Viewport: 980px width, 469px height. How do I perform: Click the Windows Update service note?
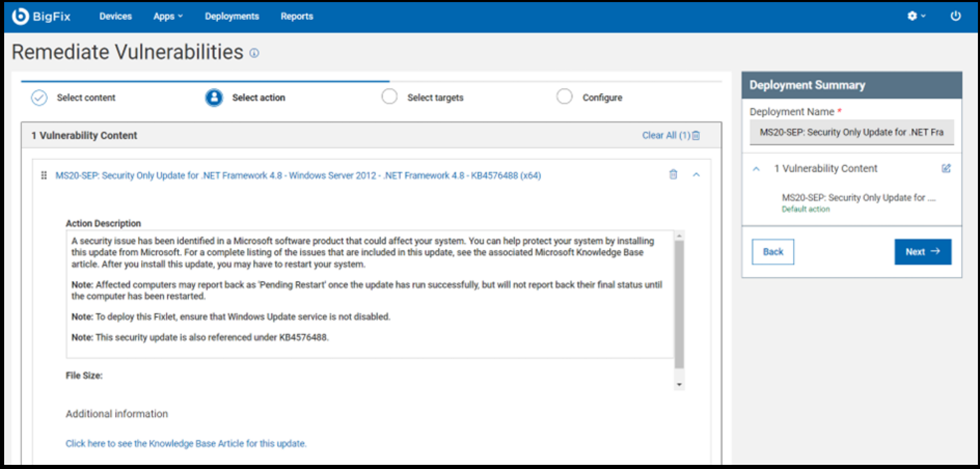[231, 316]
